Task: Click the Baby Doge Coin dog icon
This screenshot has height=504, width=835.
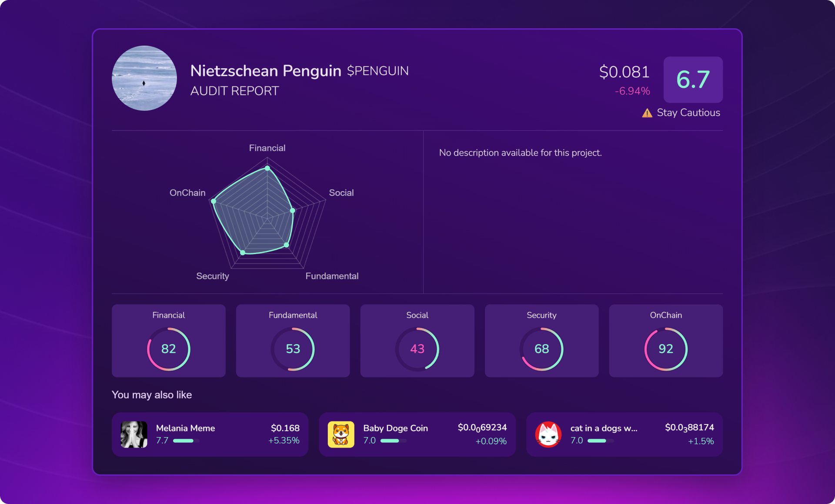Action: pyautogui.click(x=341, y=434)
